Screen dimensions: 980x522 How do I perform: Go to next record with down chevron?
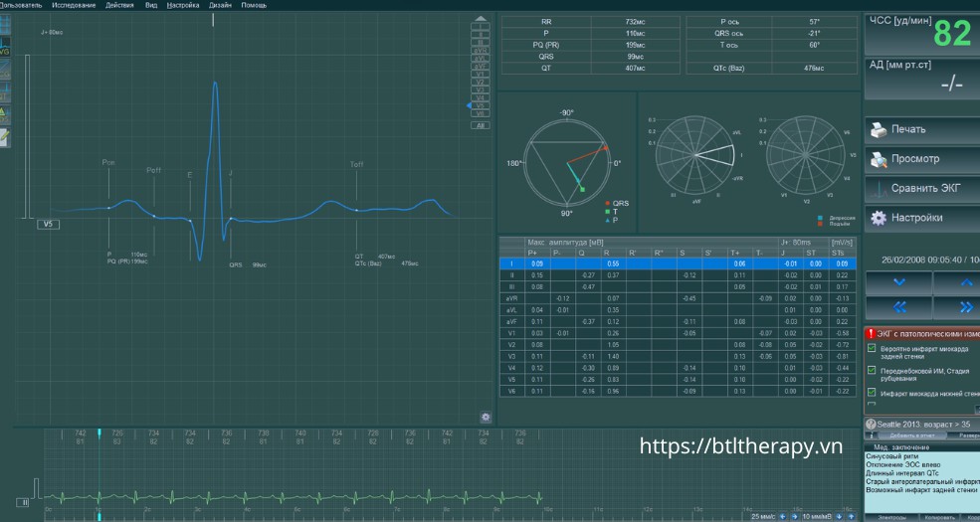(x=898, y=282)
